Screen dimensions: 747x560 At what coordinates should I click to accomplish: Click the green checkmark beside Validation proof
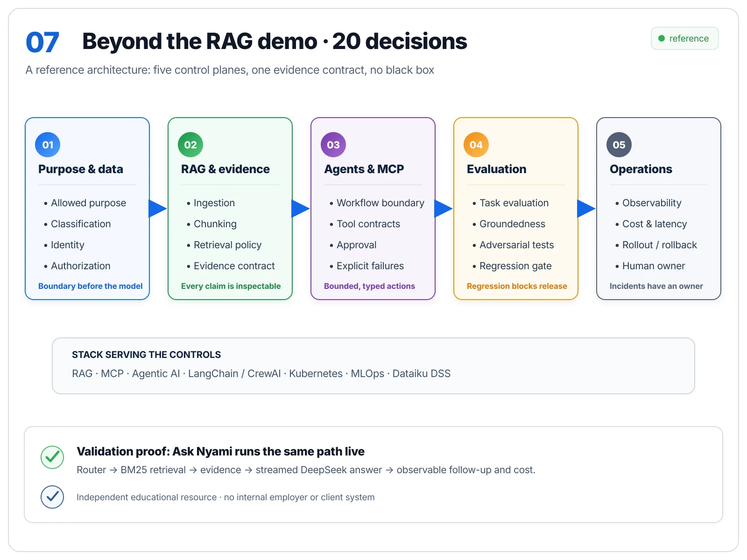tap(52, 457)
